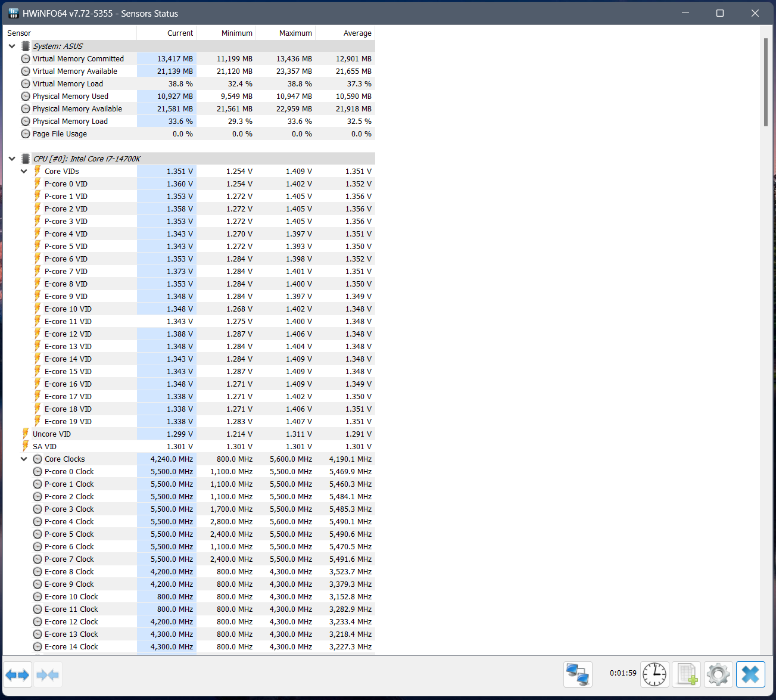Click the 1.388 V E-core 12 current value

click(x=180, y=334)
